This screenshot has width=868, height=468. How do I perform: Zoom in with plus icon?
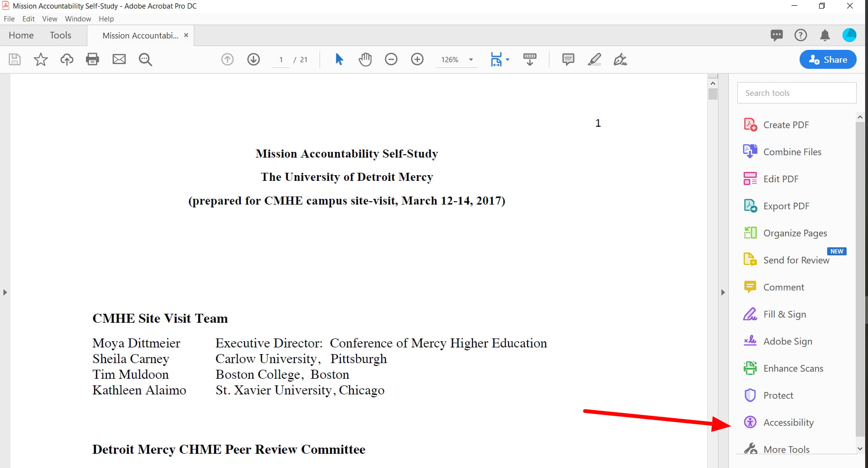[417, 59]
